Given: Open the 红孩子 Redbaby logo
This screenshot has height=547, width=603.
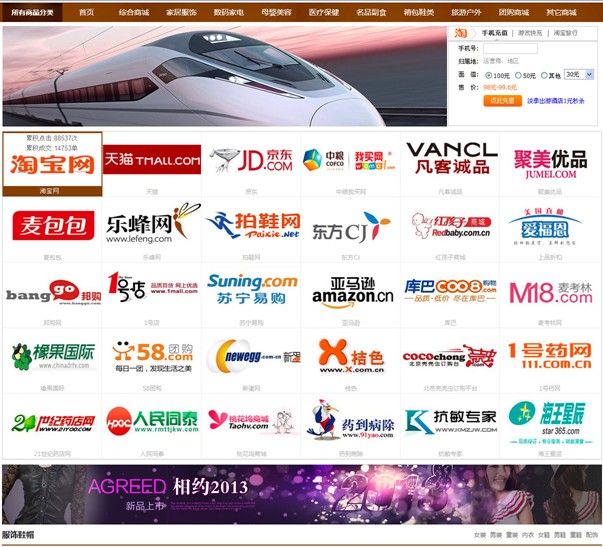Looking at the screenshot, I should coord(451,225).
